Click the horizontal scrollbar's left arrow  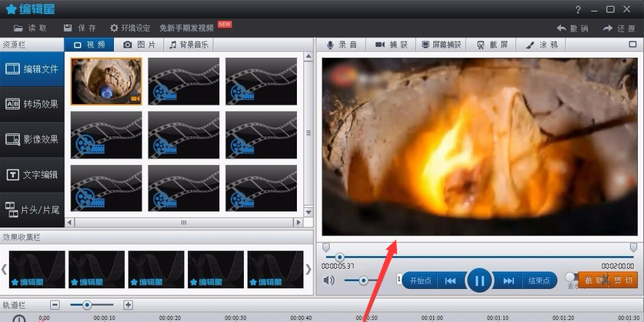click(70, 223)
